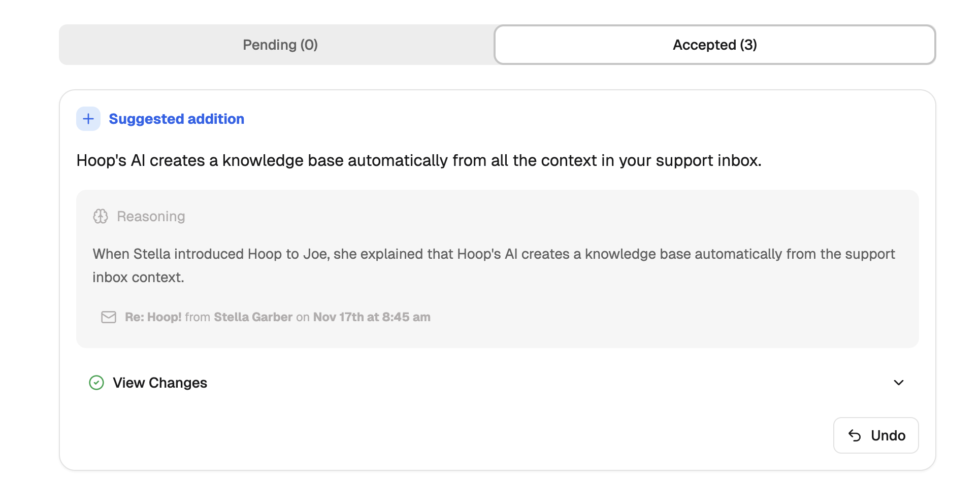
Task: Switch to the Accepted (3) tab
Action: point(714,45)
